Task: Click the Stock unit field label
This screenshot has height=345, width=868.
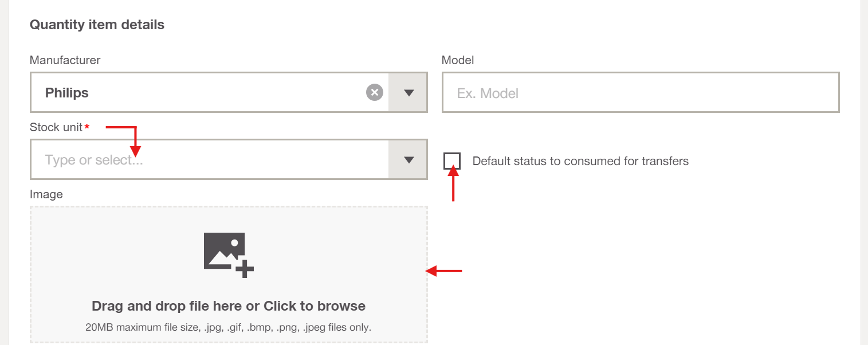Action: pyautogui.click(x=56, y=127)
